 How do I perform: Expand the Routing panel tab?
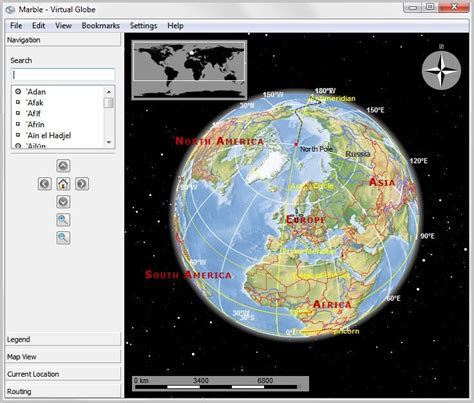coord(63,391)
